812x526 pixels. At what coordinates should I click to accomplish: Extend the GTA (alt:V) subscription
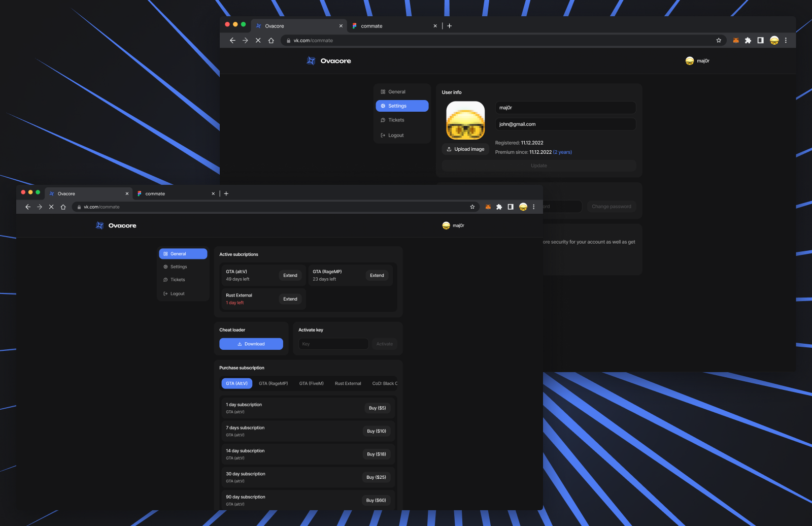click(x=290, y=275)
